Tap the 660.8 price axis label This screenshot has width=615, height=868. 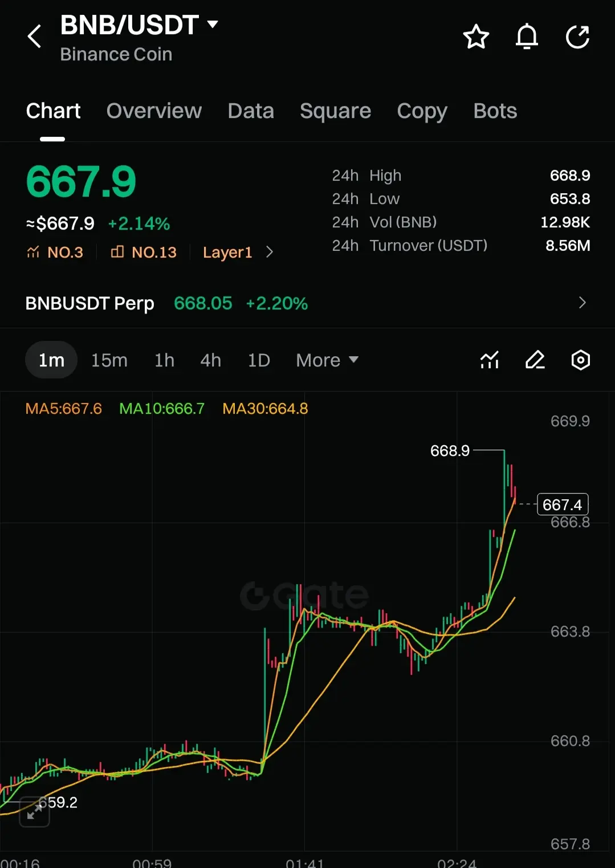point(570,741)
